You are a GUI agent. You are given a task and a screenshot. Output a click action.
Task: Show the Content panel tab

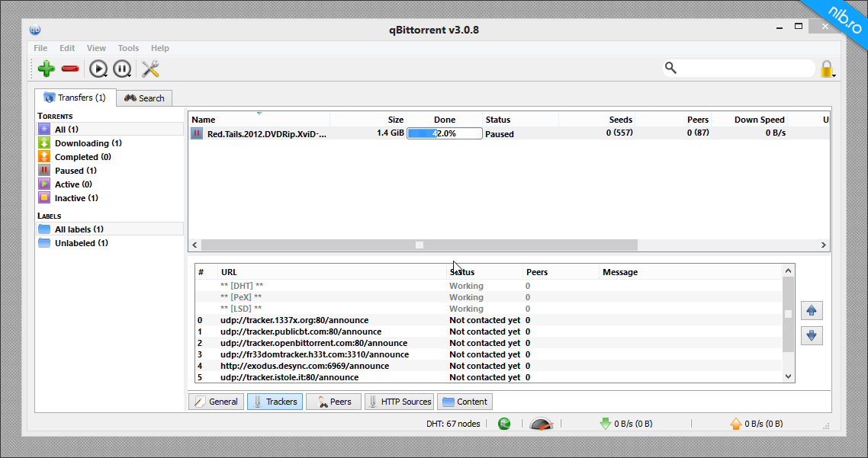pyautogui.click(x=465, y=402)
